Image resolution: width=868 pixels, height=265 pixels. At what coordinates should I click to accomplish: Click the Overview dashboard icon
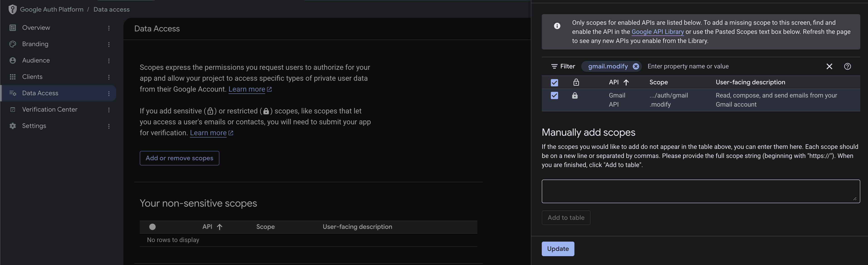point(13,28)
